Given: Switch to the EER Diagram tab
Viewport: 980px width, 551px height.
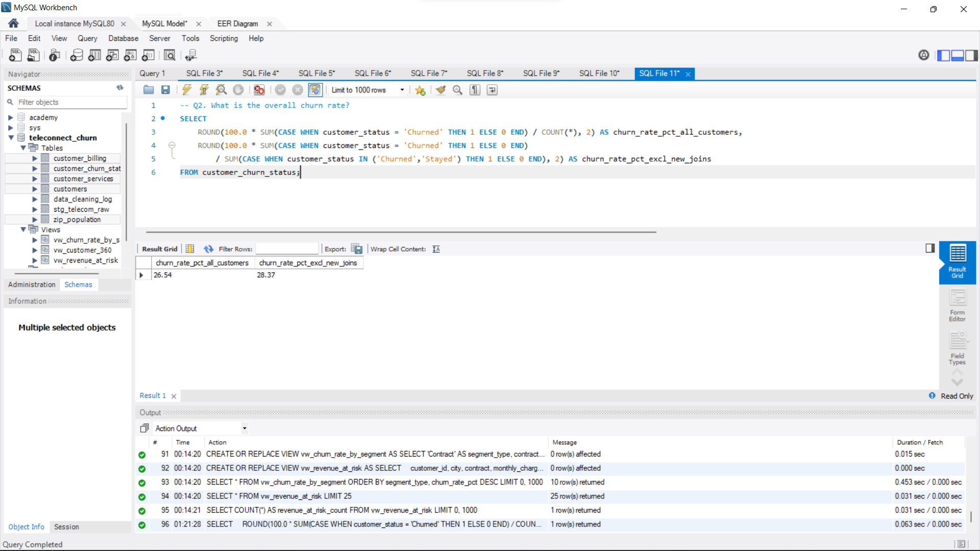Looking at the screenshot, I should 238,23.
